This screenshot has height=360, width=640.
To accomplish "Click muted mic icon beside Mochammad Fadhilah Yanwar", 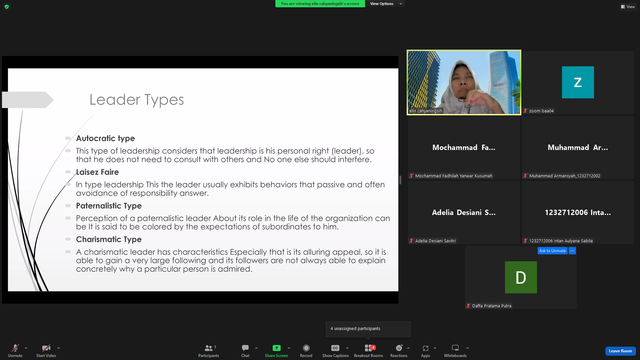I will pyautogui.click(x=411, y=176).
